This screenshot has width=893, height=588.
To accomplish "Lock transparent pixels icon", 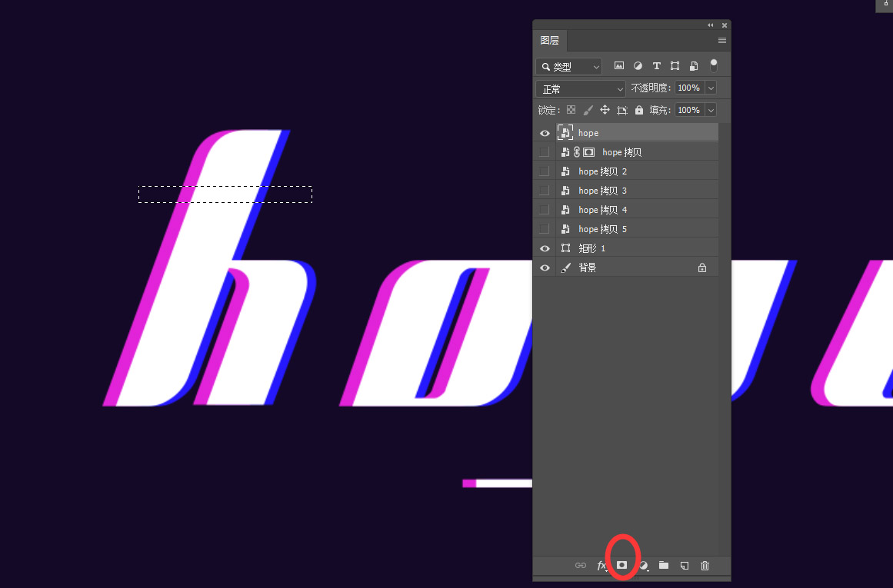I will point(571,110).
